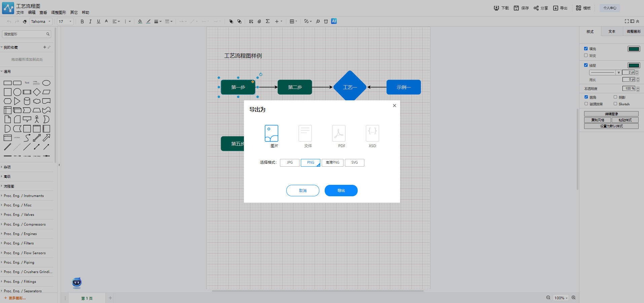Click the 搜索图形 shape search field
This screenshot has width=644, height=303.
[x=24, y=34]
